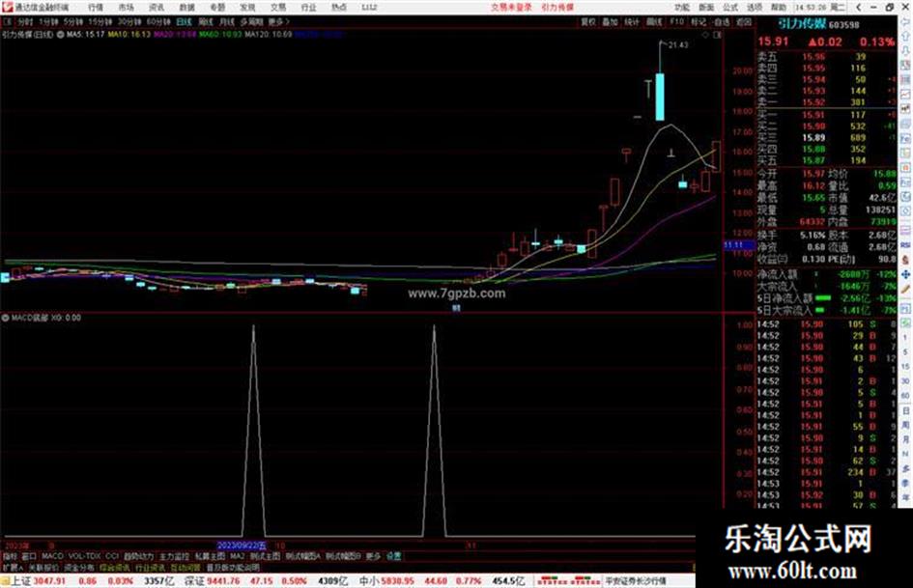The height and width of the screenshot is (588, 913).
Task: Click the 买一 bid price row
Action: pyautogui.click(x=826, y=115)
